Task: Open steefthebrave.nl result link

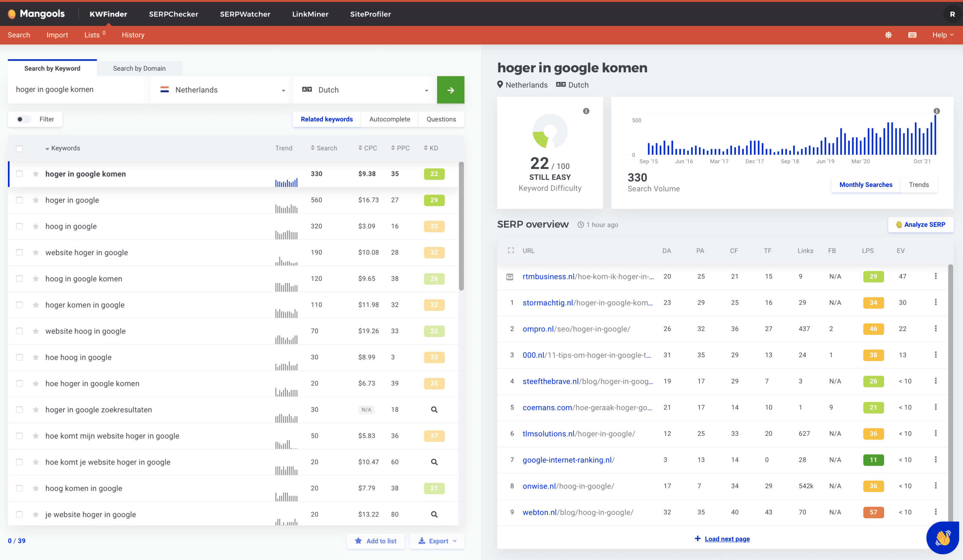Action: pyautogui.click(x=588, y=381)
